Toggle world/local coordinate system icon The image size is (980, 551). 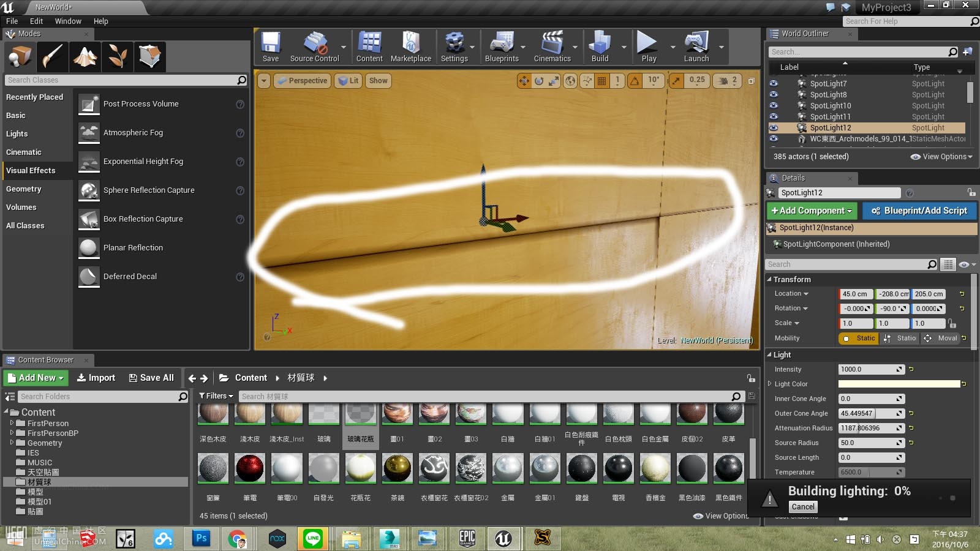(570, 81)
